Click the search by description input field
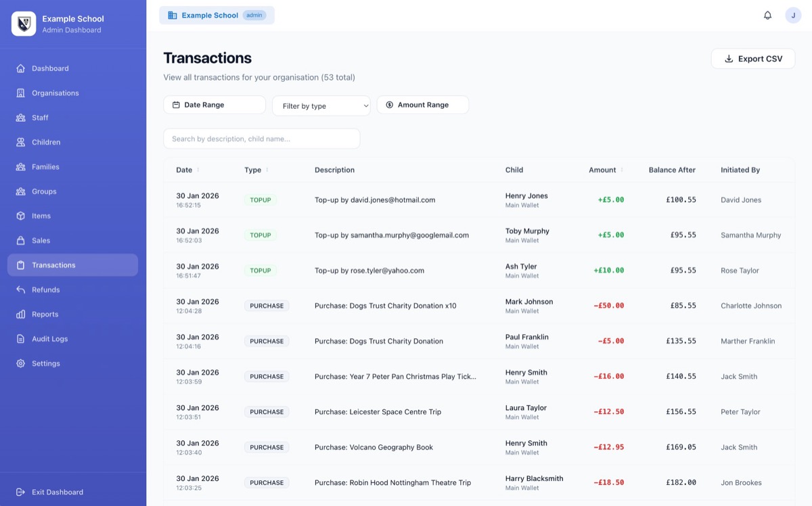 tap(261, 138)
